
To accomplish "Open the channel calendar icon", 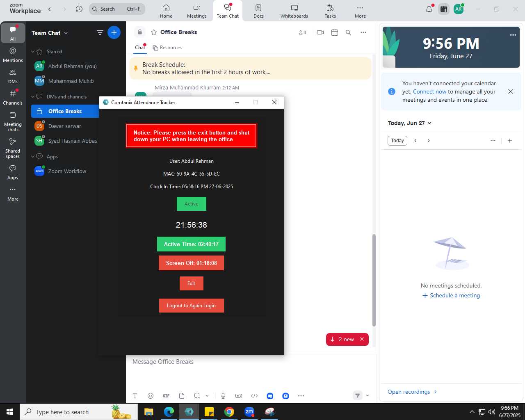I will 335,32.
